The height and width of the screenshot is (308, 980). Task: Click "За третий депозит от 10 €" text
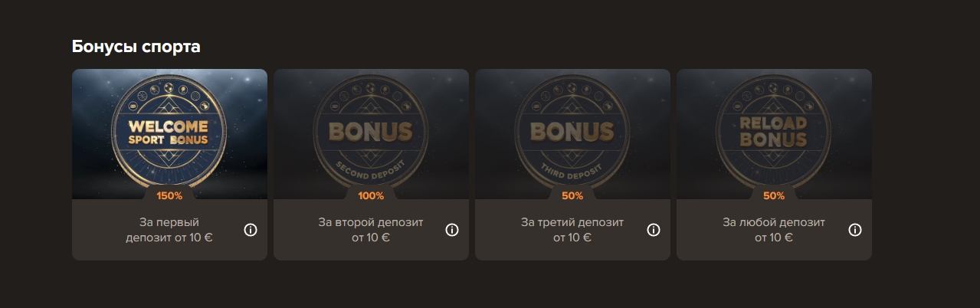coord(572,230)
